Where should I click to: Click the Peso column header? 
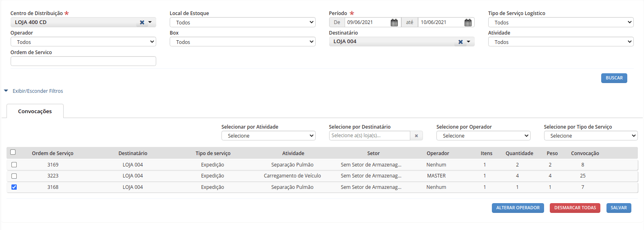552,153
